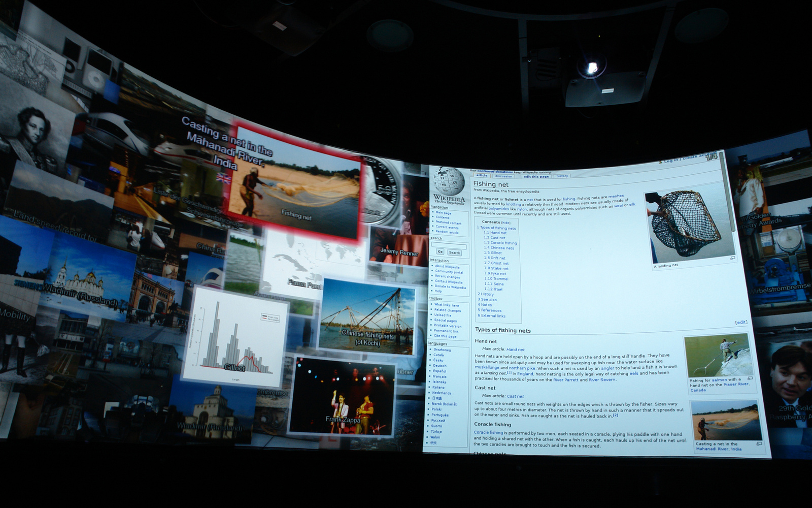Click the Wikipedia search input field

(449, 245)
